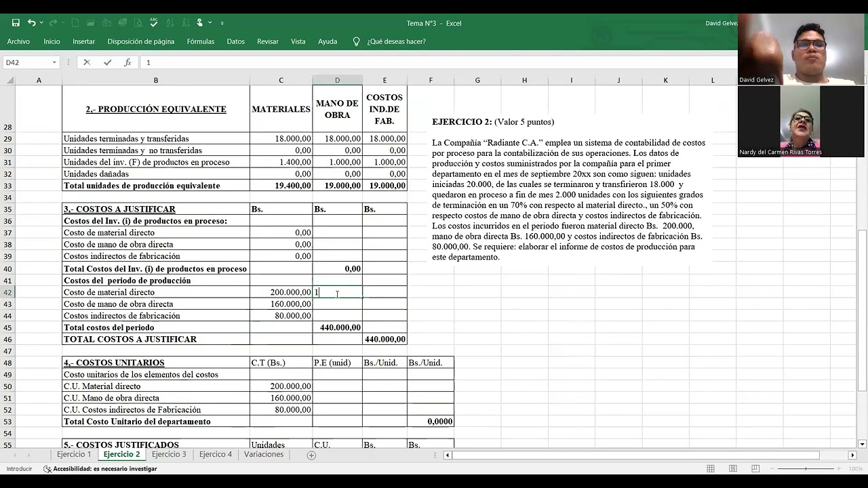Open the Touch mode dropdown arrow
This screenshot has height=488, width=868.
click(x=210, y=23)
